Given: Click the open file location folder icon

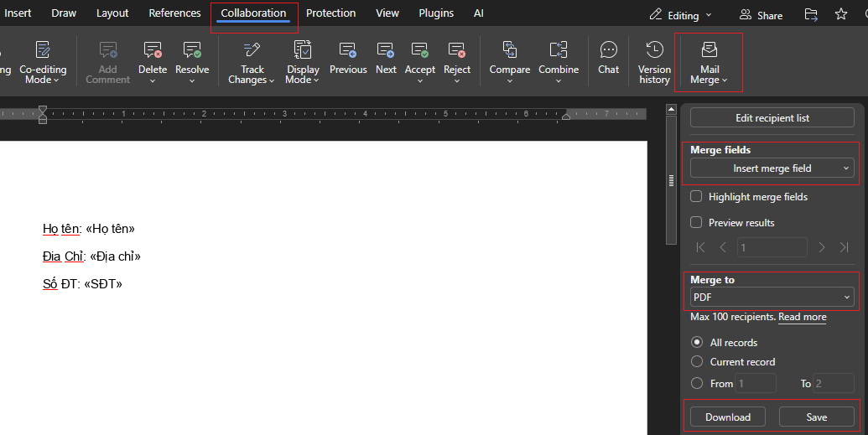Looking at the screenshot, I should [811, 15].
